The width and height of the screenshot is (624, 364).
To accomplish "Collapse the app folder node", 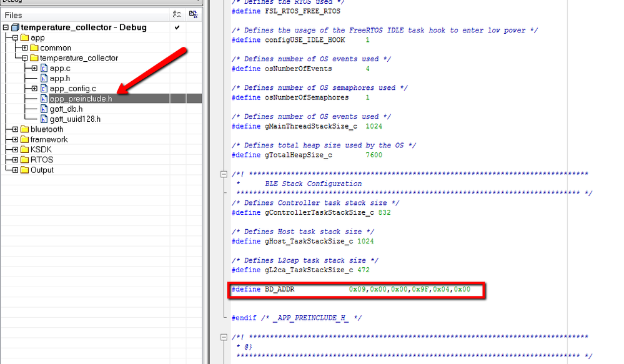I will (15, 38).
